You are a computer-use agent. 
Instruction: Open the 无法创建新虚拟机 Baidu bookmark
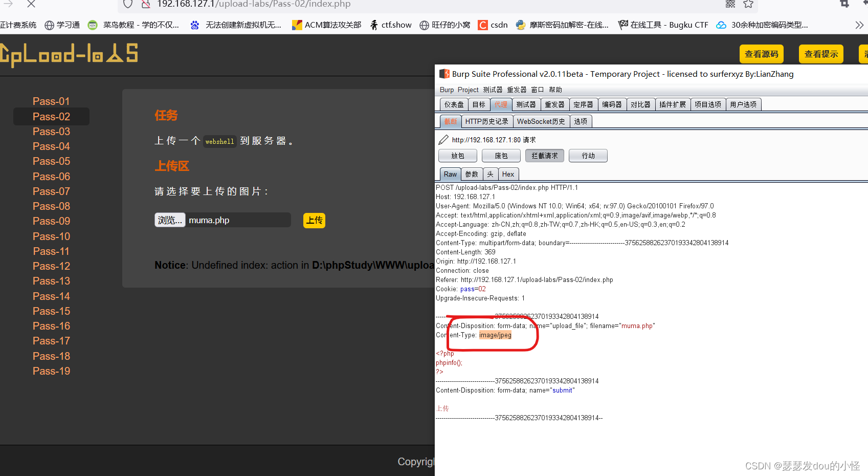tap(236, 25)
